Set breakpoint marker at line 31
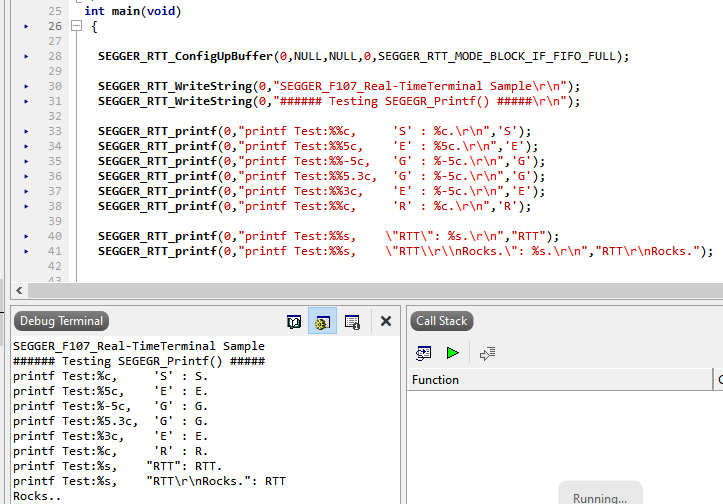Viewport: 723px width, 504px height. 26,101
